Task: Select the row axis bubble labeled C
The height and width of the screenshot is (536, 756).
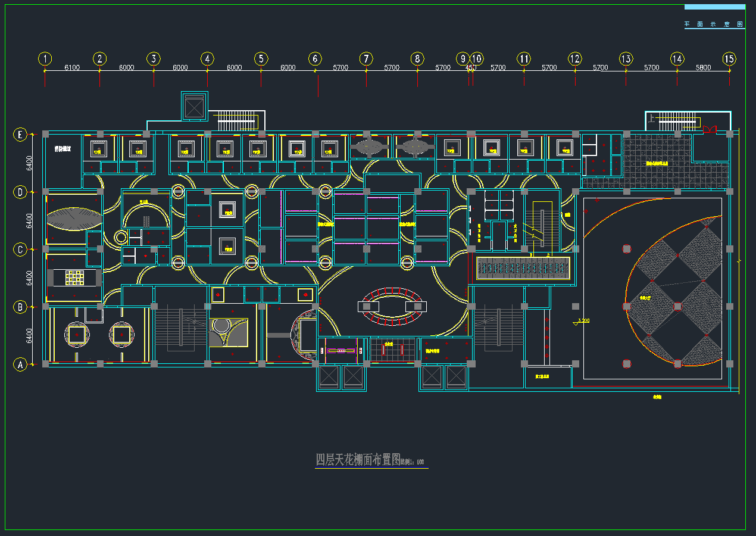Action: coord(21,250)
